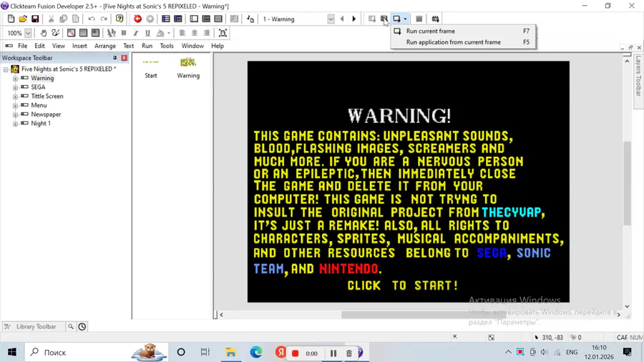The image size is (644, 362).
Task: Open the Insert menu
Action: click(79, 46)
